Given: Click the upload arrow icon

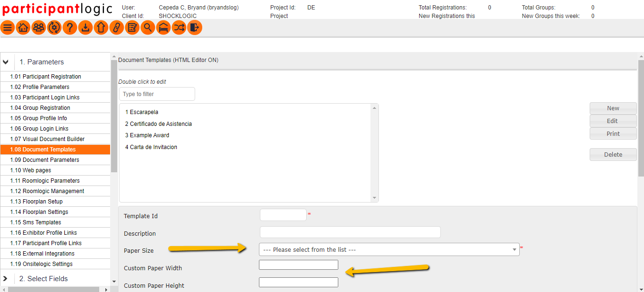Looking at the screenshot, I should coord(101,27).
